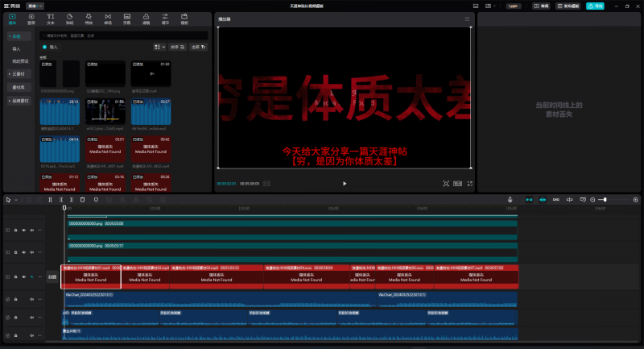Screen dimensions: 644x349
Task: Select the 03:01 Media Not Found thumbnail
Action: 105,149
